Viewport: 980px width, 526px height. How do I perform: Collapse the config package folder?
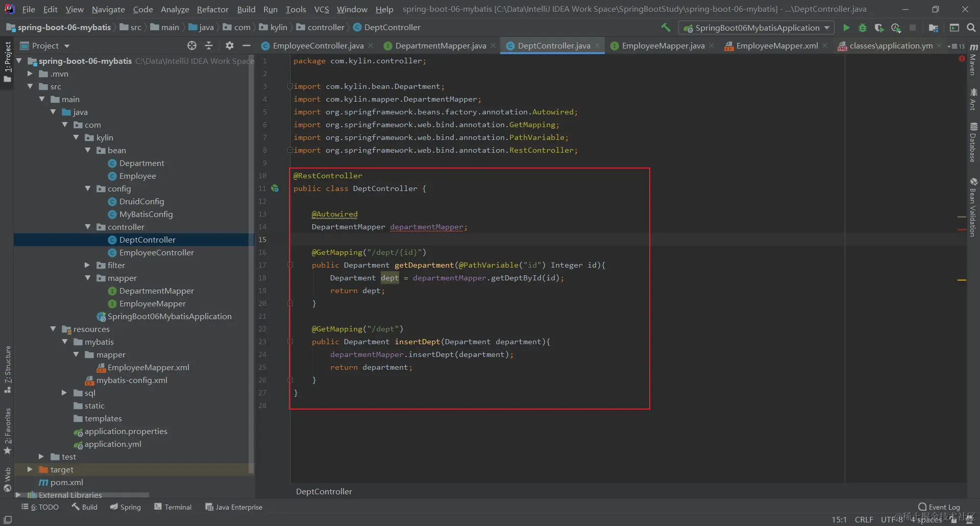pyautogui.click(x=88, y=188)
